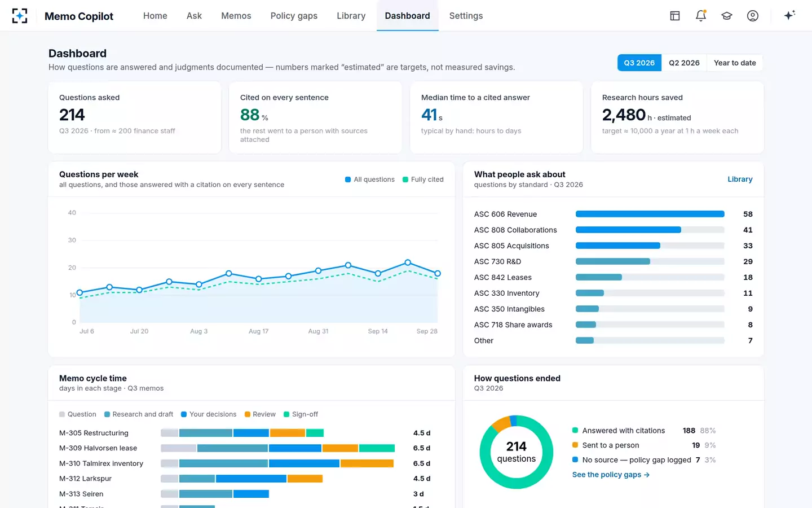Switch period to Year to date
The height and width of the screenshot is (508, 812).
(735, 63)
